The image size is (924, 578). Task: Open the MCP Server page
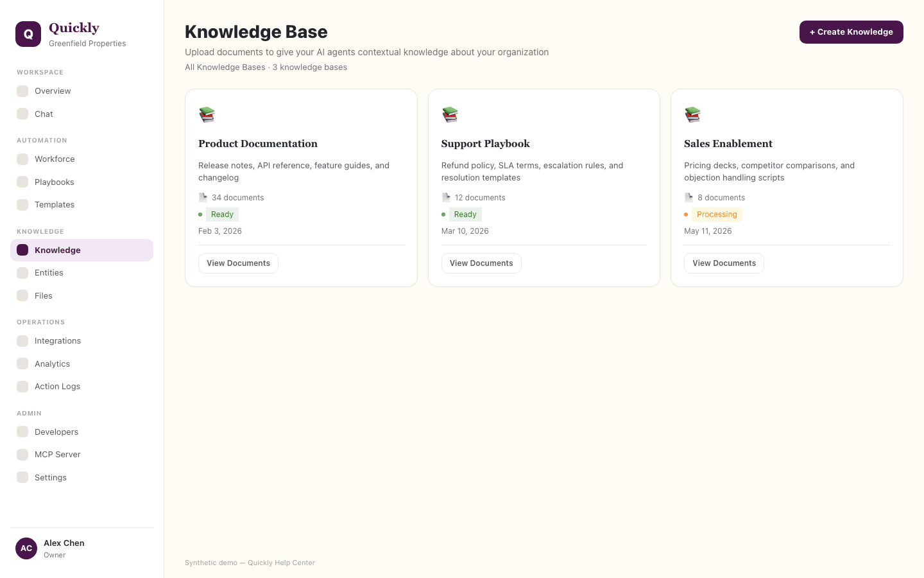point(81,455)
